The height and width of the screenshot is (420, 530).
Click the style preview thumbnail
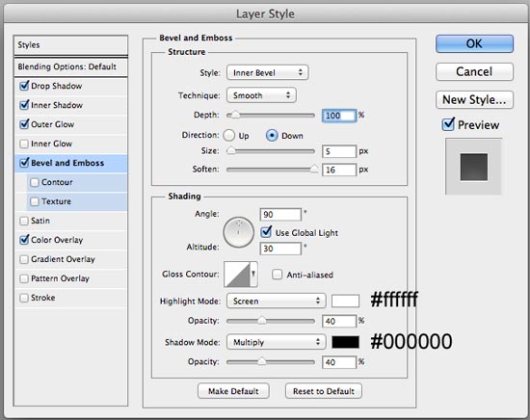click(x=473, y=167)
